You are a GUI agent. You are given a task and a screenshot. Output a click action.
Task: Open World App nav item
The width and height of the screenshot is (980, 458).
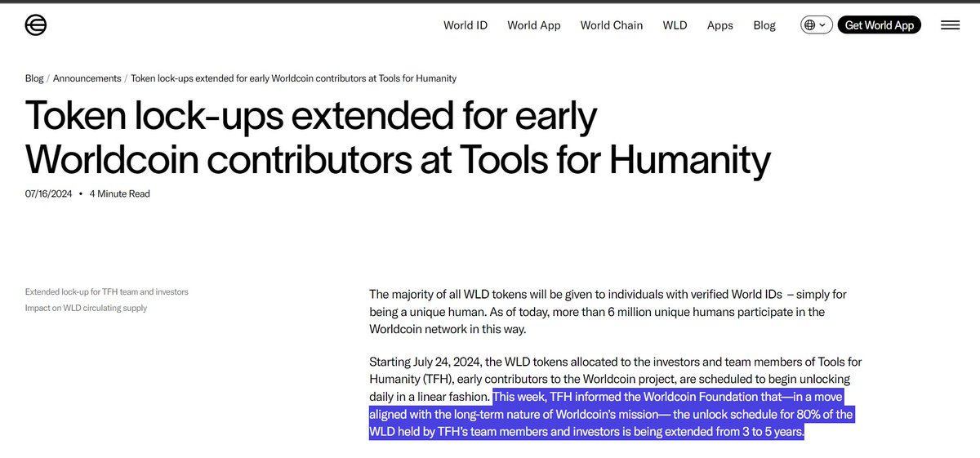pyautogui.click(x=534, y=25)
